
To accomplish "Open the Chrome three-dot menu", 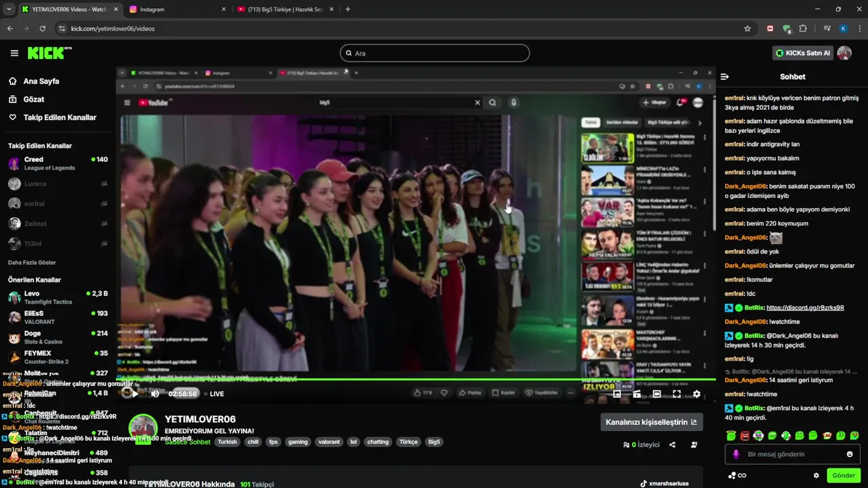I will point(860,28).
